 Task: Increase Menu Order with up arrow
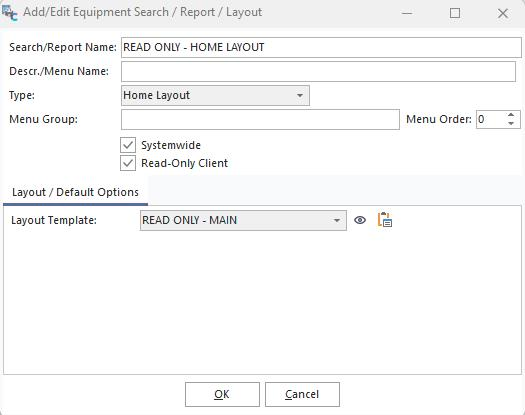coord(511,115)
